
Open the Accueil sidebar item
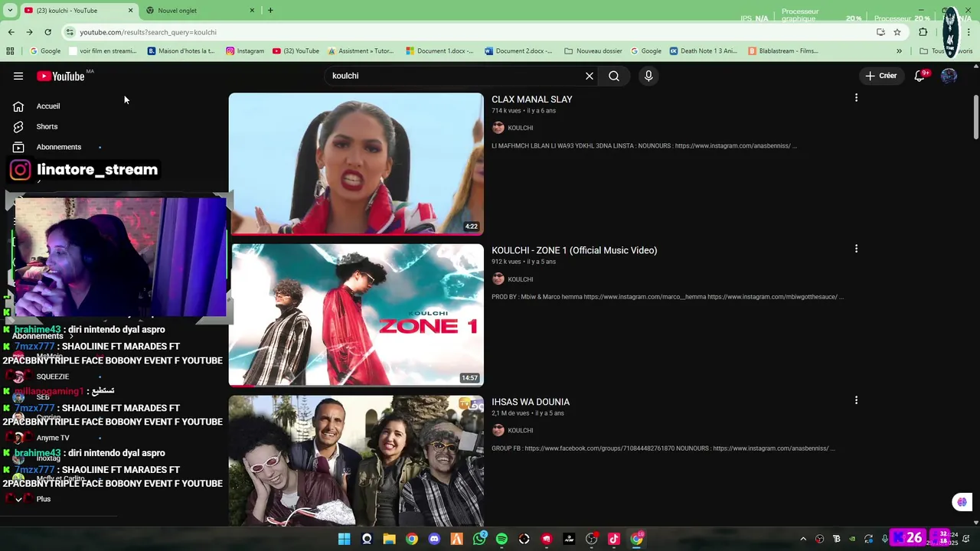(48, 106)
